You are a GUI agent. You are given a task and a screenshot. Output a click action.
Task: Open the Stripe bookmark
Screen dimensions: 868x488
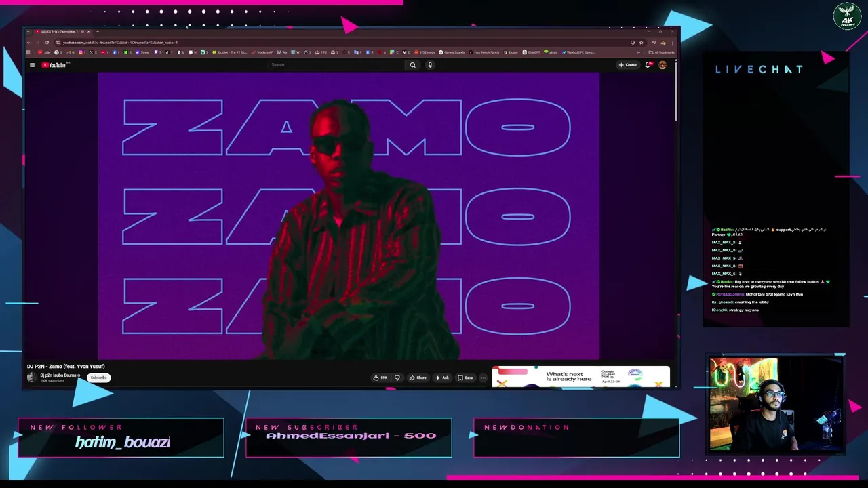[144, 52]
